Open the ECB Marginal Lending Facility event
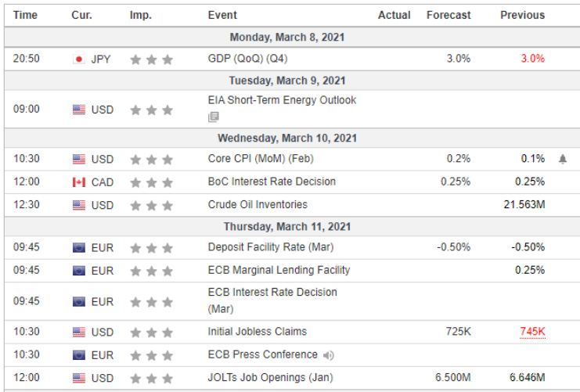Image resolution: width=580 pixels, height=392 pixels. [279, 270]
